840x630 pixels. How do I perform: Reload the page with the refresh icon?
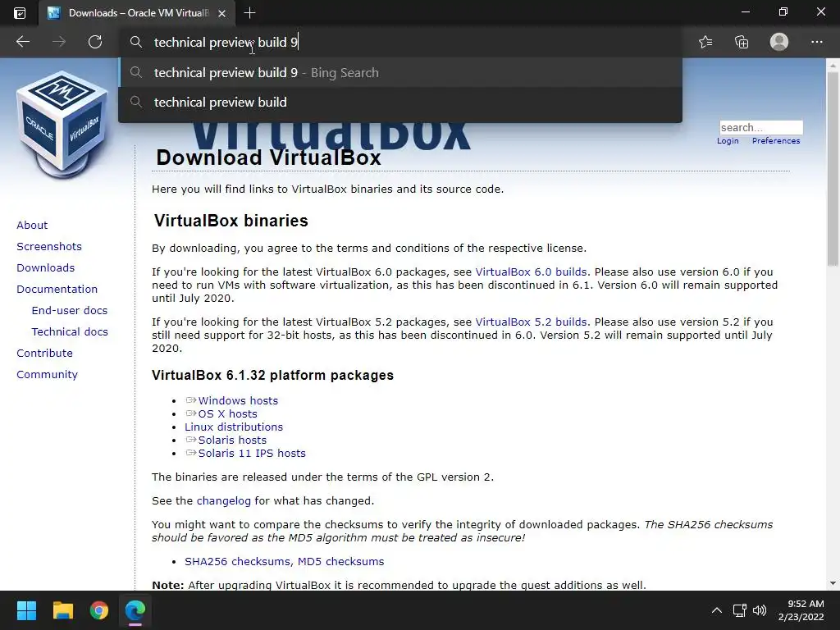95,42
